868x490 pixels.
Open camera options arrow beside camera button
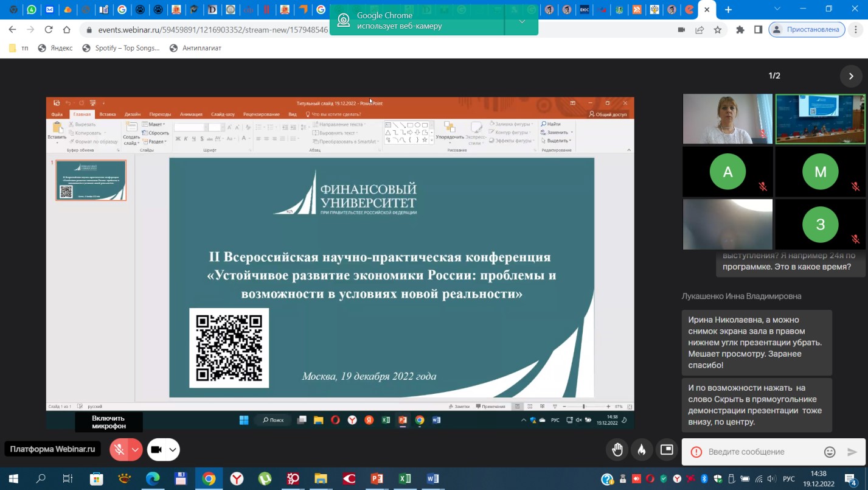point(173,450)
